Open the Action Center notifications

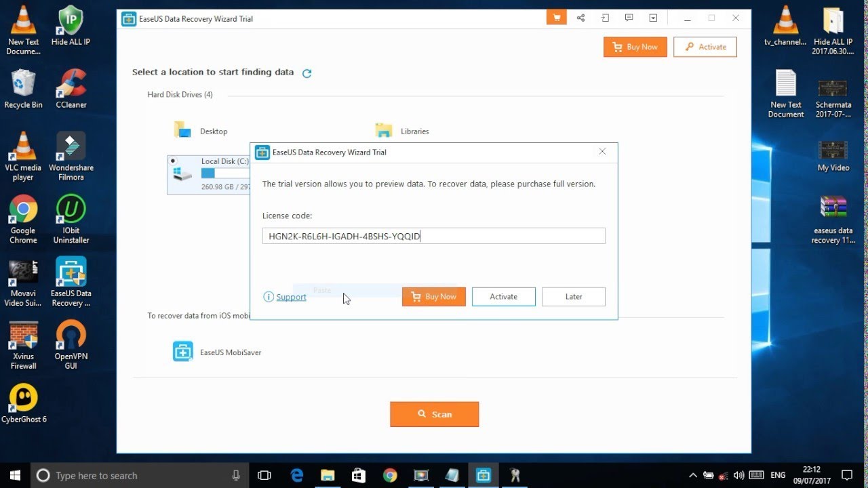(x=846, y=475)
